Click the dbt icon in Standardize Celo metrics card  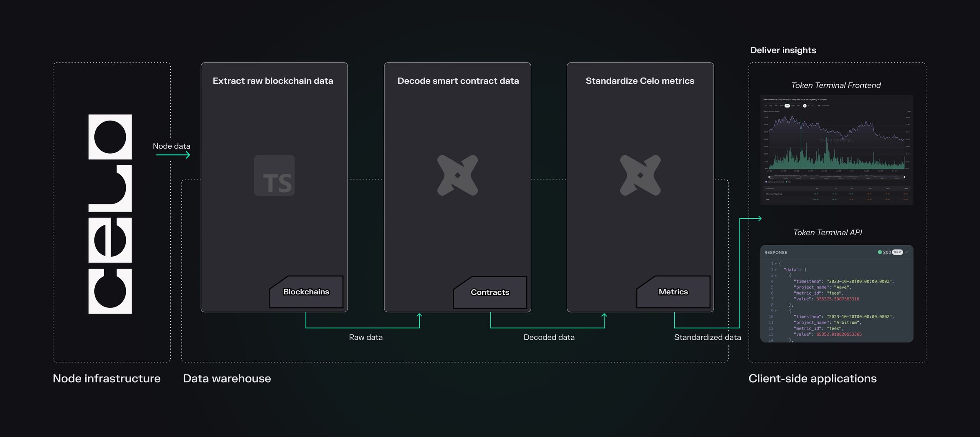[640, 175]
